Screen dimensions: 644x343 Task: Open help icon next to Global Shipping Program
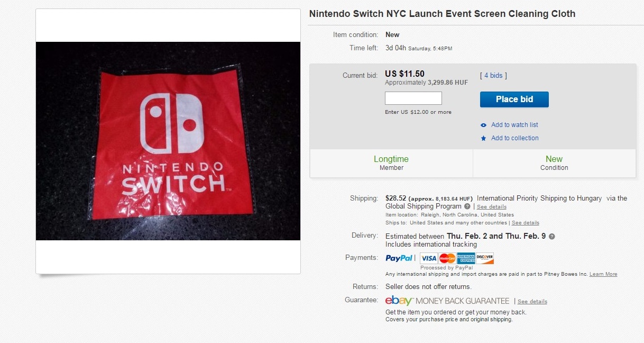[467, 206]
